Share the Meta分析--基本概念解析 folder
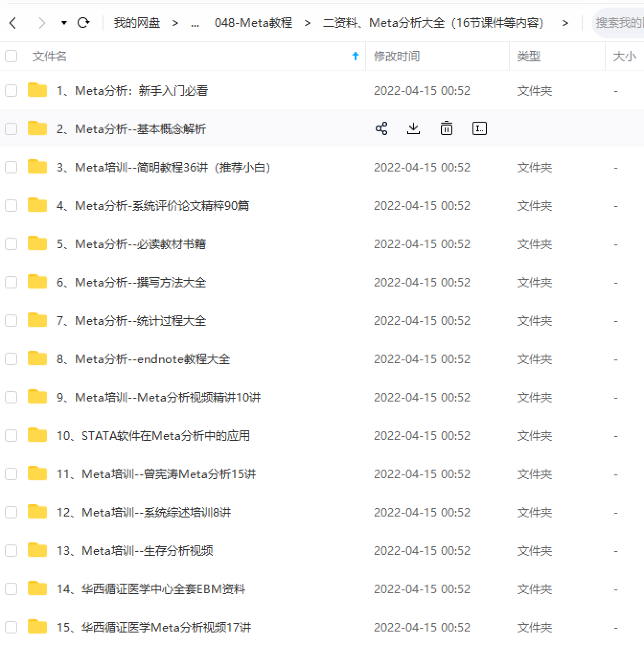 pyautogui.click(x=381, y=128)
